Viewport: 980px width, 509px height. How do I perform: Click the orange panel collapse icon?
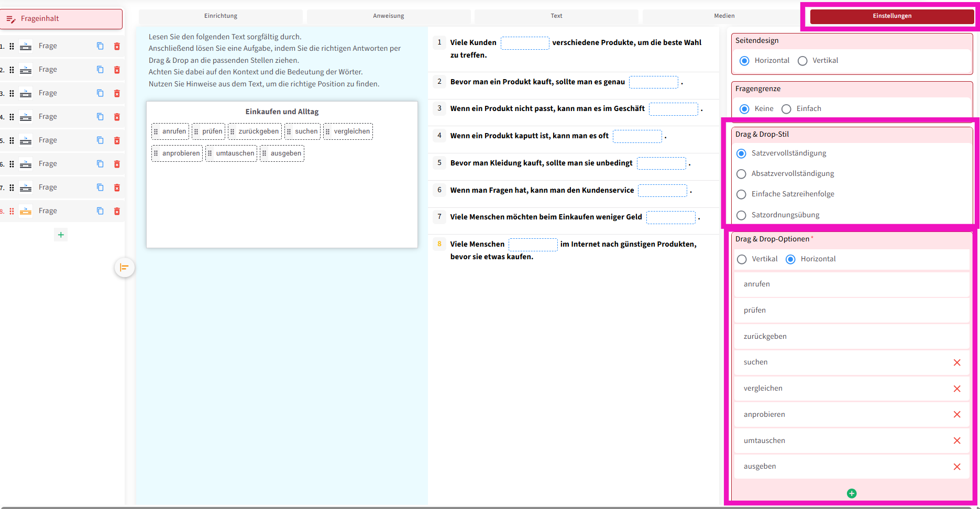click(124, 268)
